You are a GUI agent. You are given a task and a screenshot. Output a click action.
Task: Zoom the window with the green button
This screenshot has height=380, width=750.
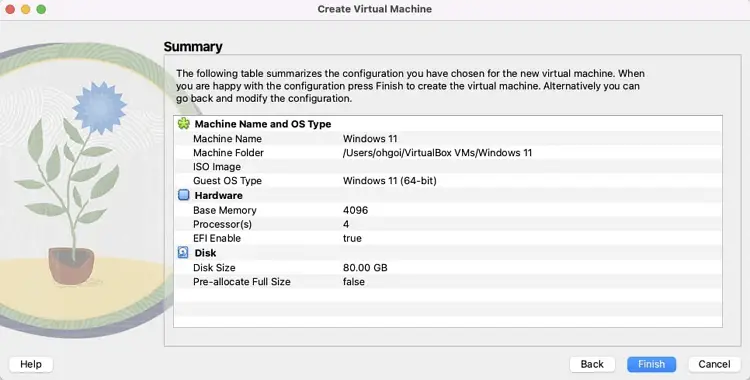pos(42,9)
